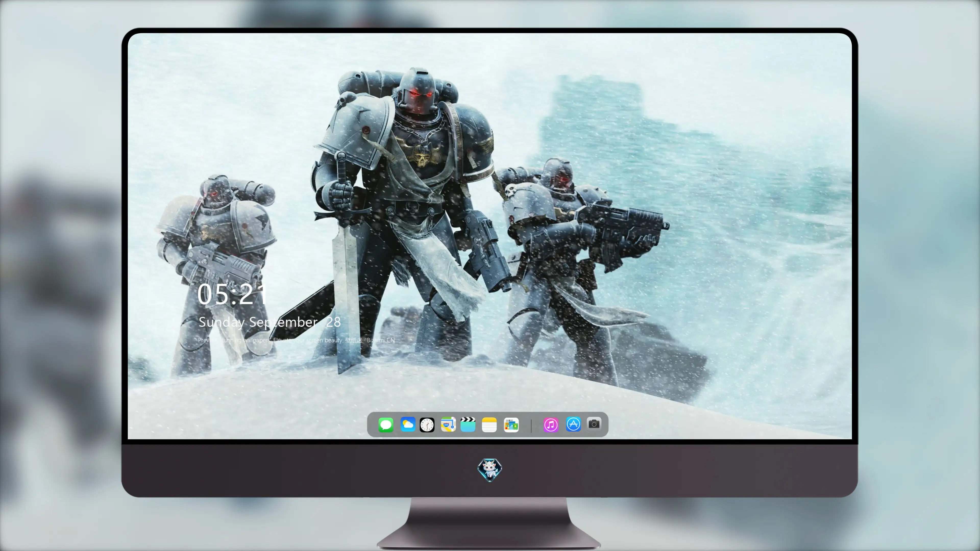Click the dragon mascot logo on monitor chin
Image resolution: width=980 pixels, height=551 pixels.
point(490,470)
